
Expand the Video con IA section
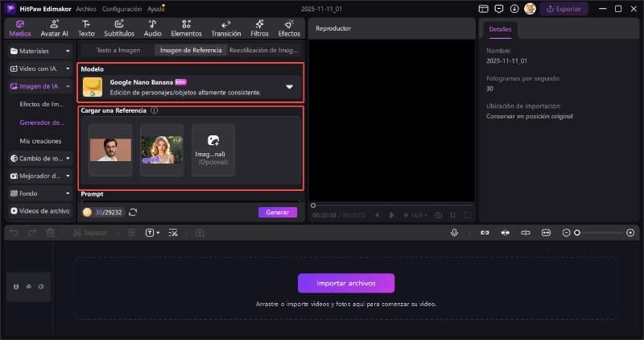coord(40,68)
